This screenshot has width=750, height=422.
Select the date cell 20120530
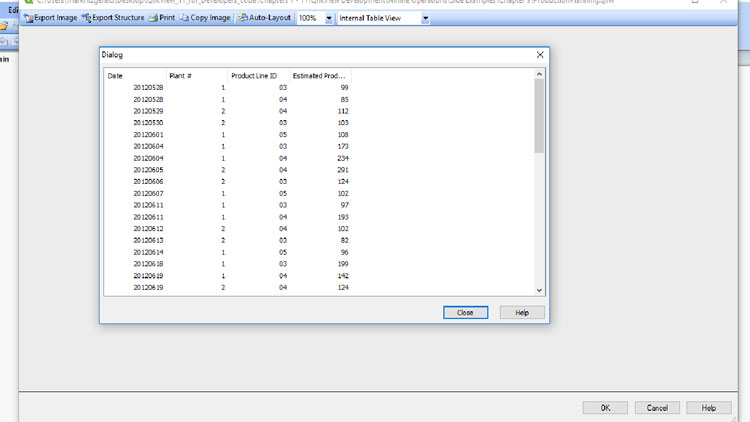coord(148,123)
